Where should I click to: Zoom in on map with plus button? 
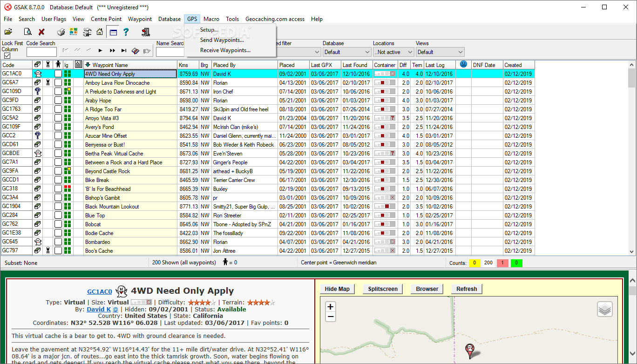coord(331,307)
